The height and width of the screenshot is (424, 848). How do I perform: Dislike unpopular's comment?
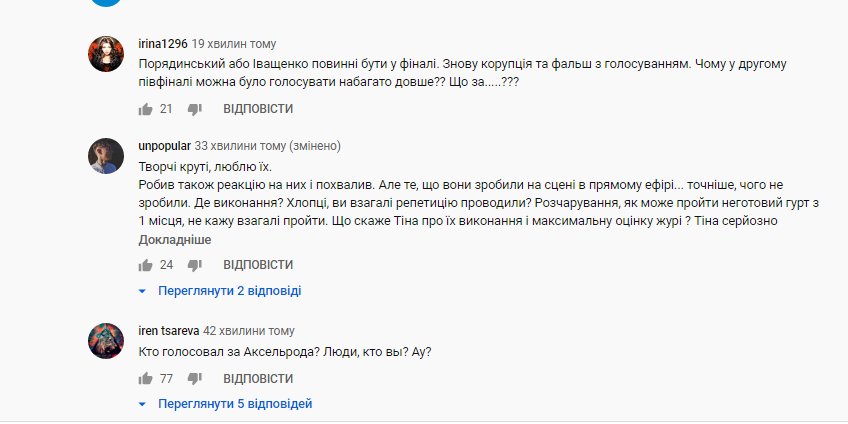coord(195,265)
